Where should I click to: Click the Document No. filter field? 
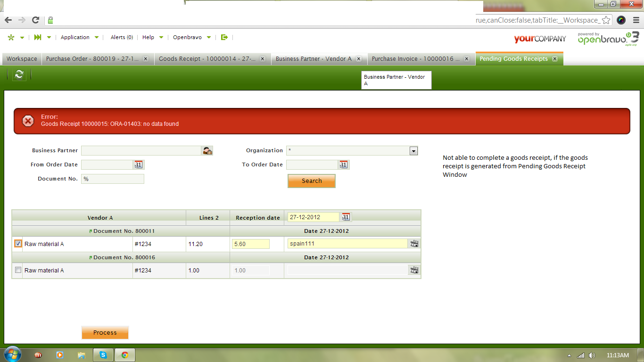tap(113, 179)
